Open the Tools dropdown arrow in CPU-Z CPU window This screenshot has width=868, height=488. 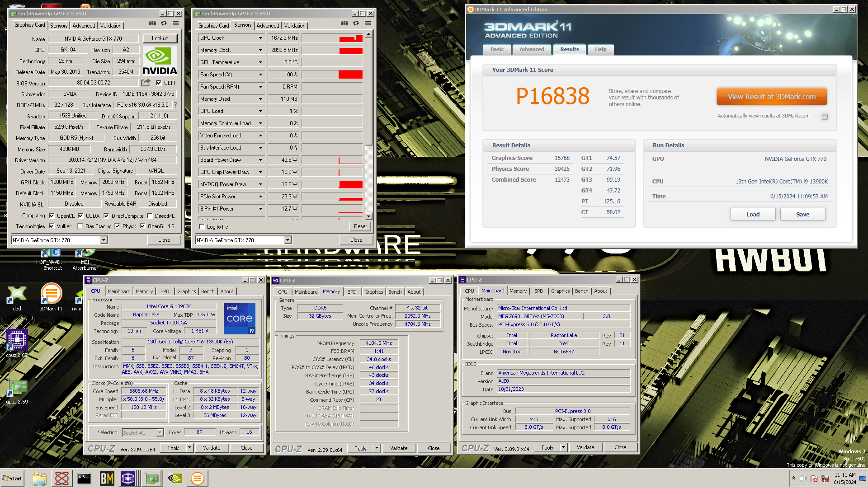(x=189, y=448)
